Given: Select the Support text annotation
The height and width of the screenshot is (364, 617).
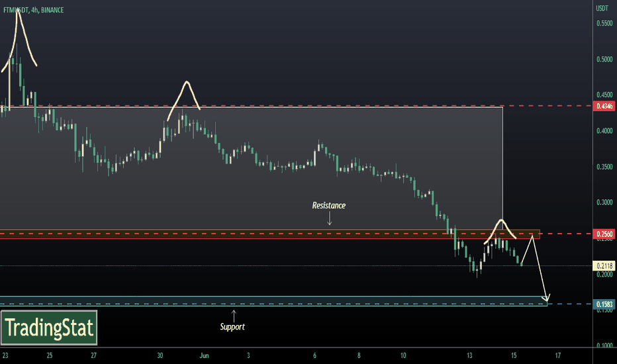Looking at the screenshot, I should 232,327.
